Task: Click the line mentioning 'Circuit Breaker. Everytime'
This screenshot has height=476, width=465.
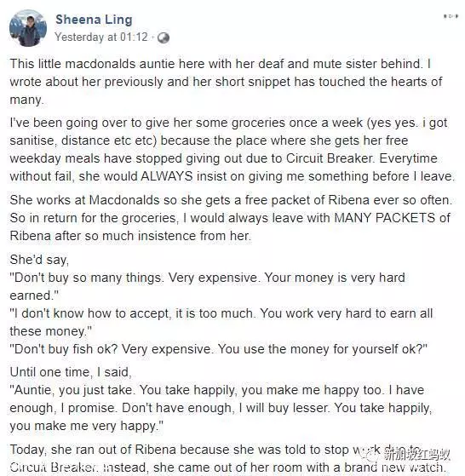Action: click(223, 158)
